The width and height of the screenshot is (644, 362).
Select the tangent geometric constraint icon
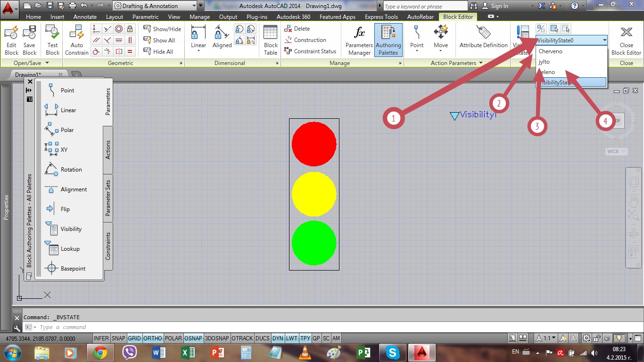click(x=96, y=51)
